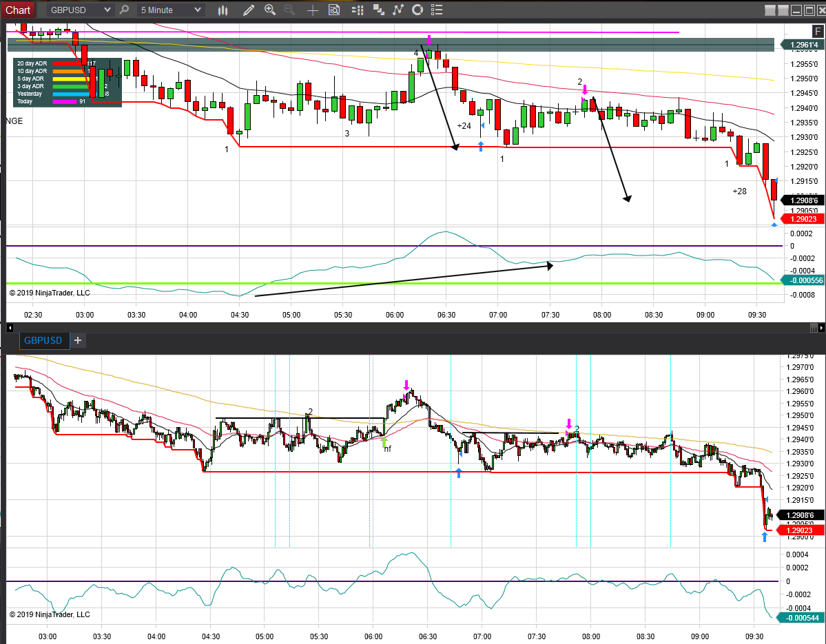Enable the cross hair pointer

(x=312, y=10)
